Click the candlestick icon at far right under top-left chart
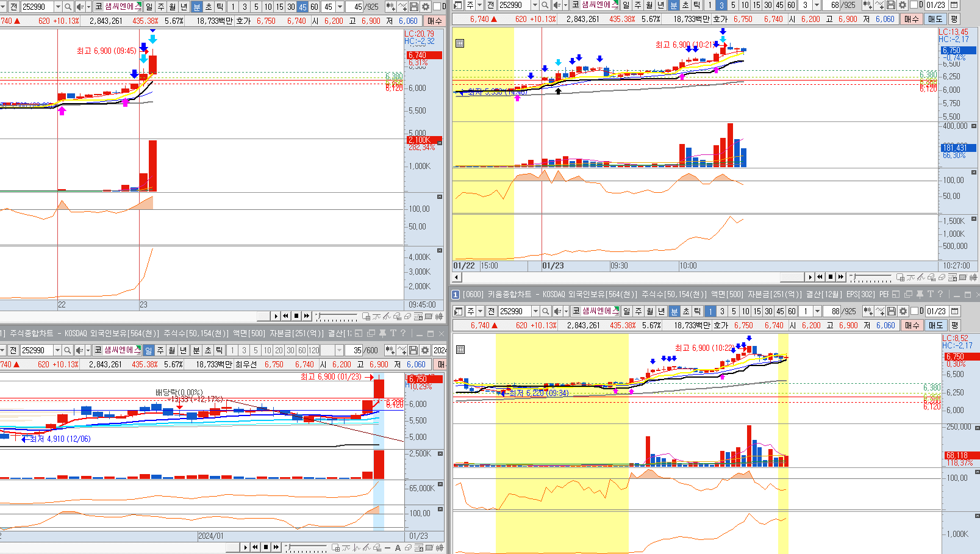This screenshot has width=980, height=554. click(x=438, y=316)
